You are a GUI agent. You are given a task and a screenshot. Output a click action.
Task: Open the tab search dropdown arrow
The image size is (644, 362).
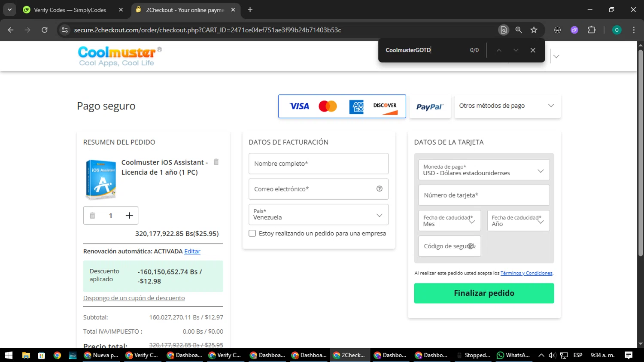pyautogui.click(x=9, y=9)
